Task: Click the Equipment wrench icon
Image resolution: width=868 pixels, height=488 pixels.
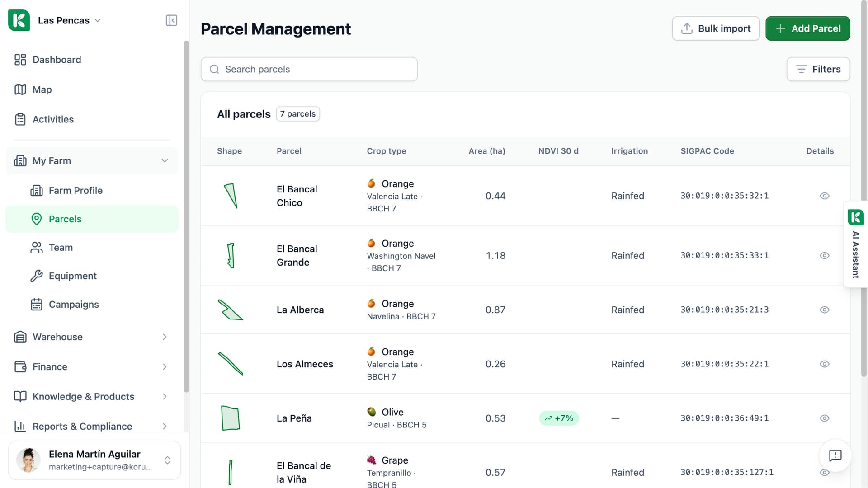Action: click(37, 276)
